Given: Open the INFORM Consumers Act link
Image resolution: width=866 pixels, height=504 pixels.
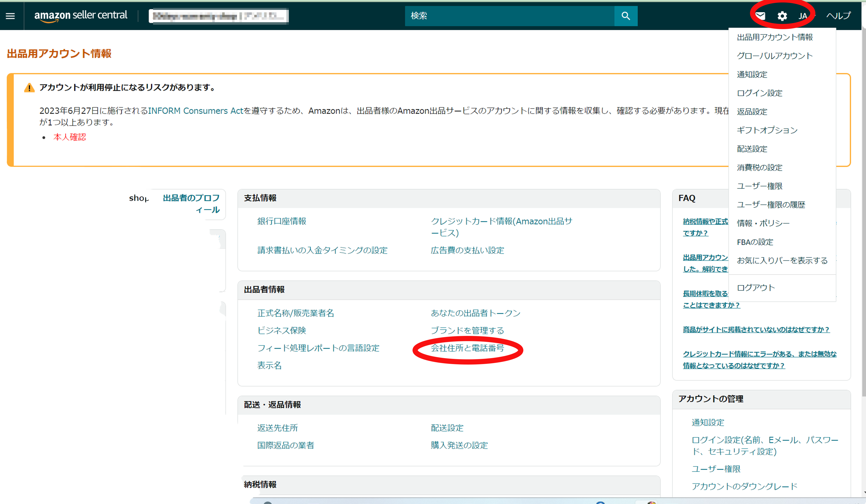Looking at the screenshot, I should 196,111.
